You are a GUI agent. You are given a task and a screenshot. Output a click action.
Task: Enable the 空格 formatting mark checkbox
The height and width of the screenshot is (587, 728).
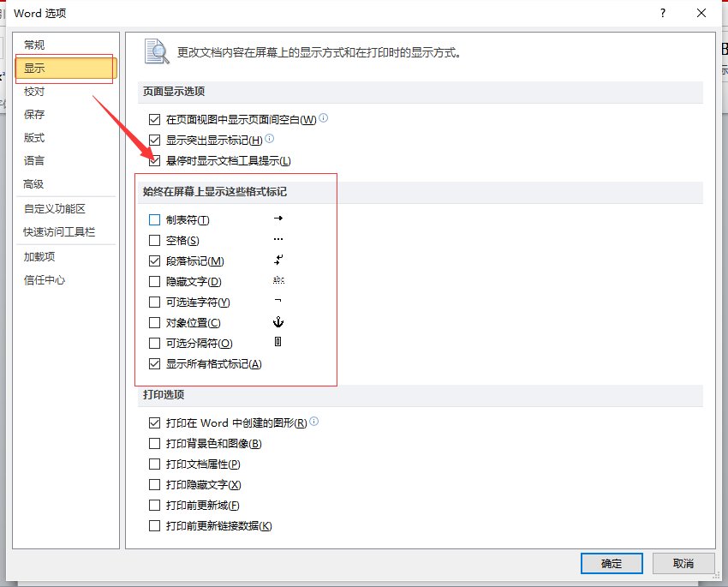click(x=155, y=239)
